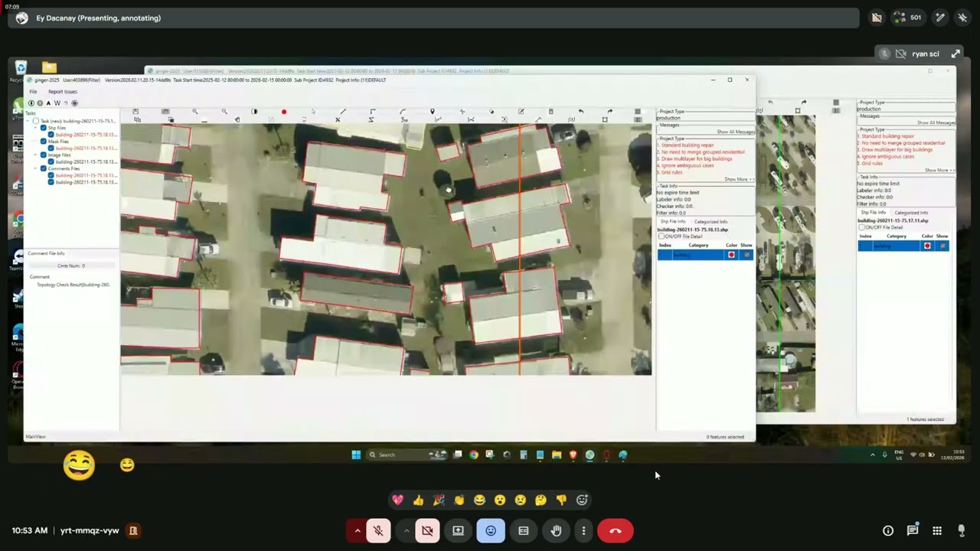This screenshot has height=551, width=980.
Task: Raise hand in the meeting
Action: [557, 530]
